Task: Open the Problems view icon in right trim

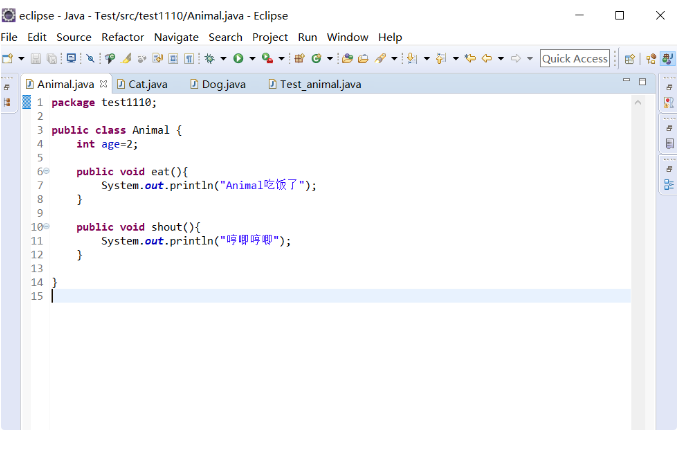Action: [669, 103]
